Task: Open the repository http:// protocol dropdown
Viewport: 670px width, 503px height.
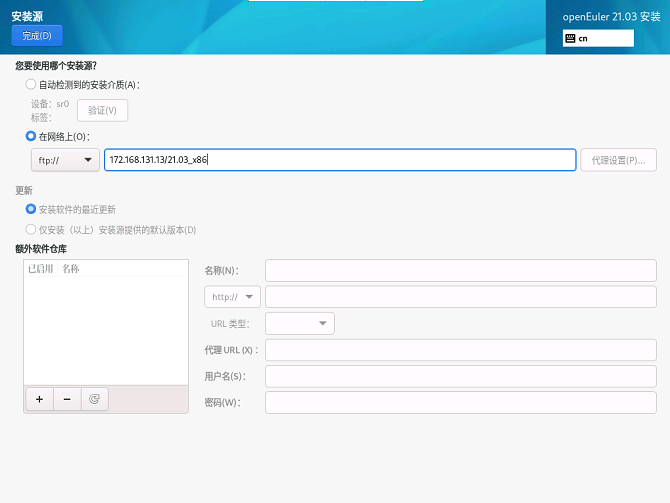Action: tap(232, 297)
